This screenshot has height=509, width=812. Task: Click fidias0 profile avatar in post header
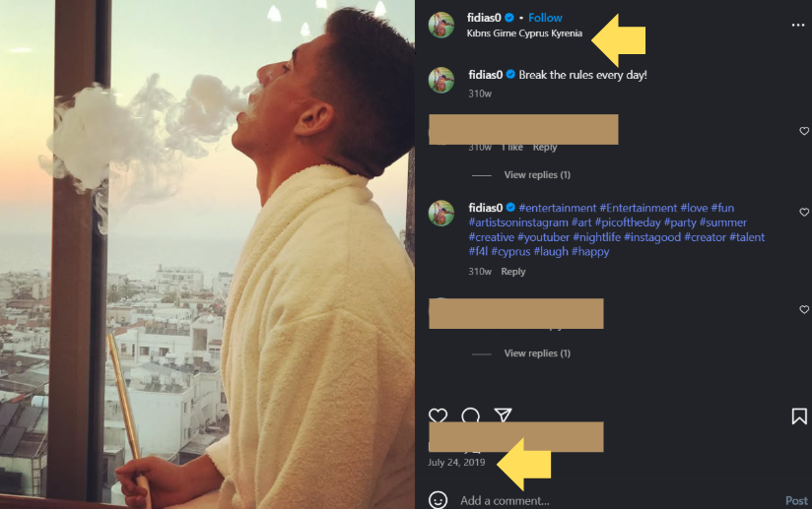coord(441,25)
